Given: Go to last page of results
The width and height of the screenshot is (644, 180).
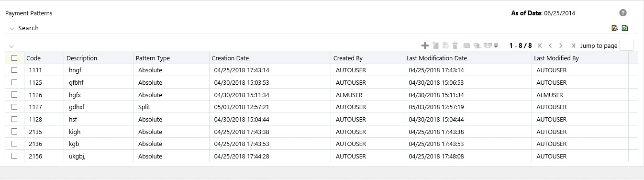Looking at the screenshot, I should [x=573, y=45].
